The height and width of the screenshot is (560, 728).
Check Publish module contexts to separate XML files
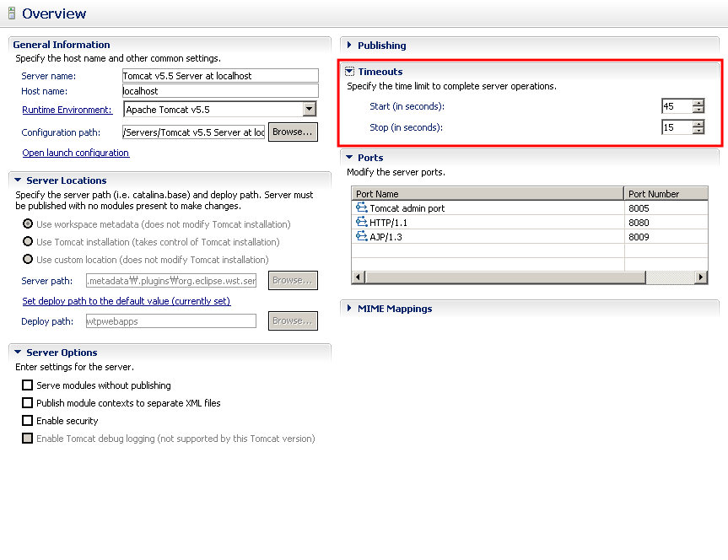[x=27, y=402]
